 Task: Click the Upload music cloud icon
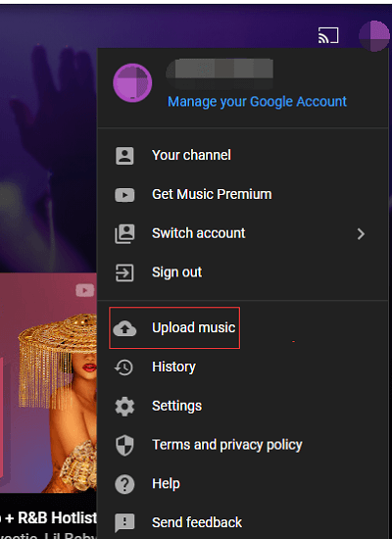tap(124, 328)
